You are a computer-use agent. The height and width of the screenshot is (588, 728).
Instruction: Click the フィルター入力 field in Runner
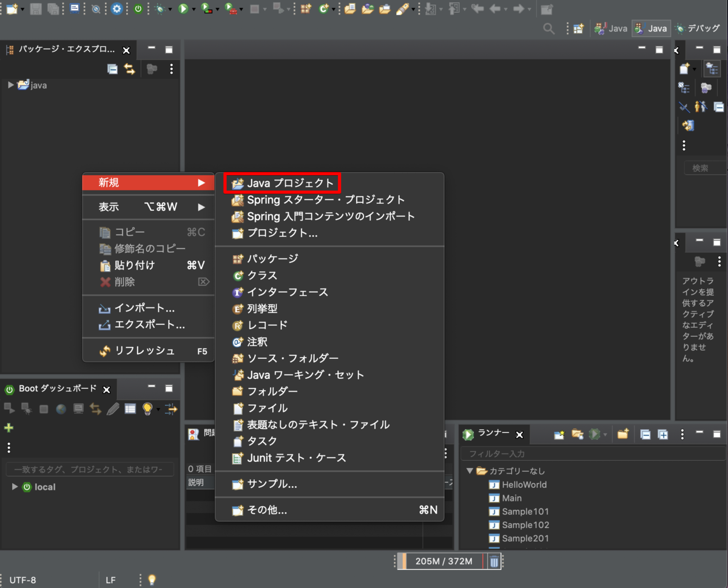(x=593, y=453)
